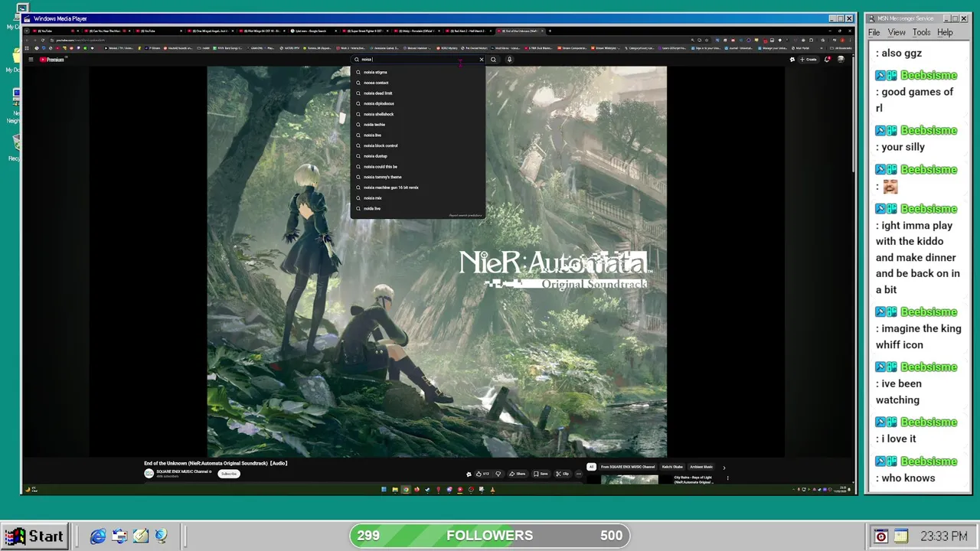Open MSN Messenger Tools menu
980x551 pixels.
tap(921, 33)
